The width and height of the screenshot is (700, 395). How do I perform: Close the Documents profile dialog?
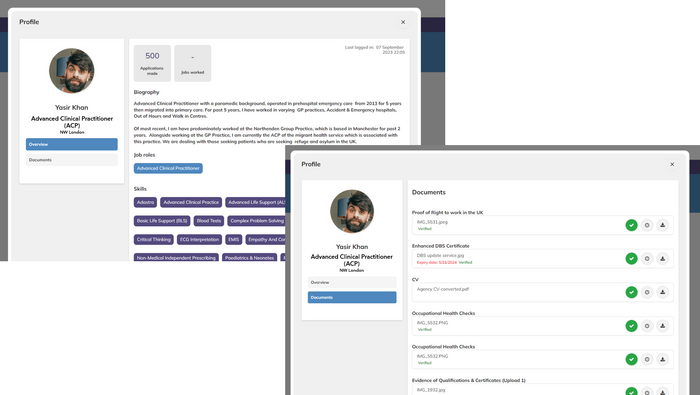point(672,164)
